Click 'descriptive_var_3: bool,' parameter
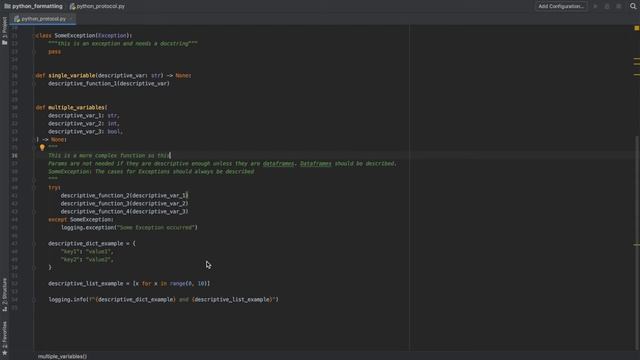 tap(85, 131)
